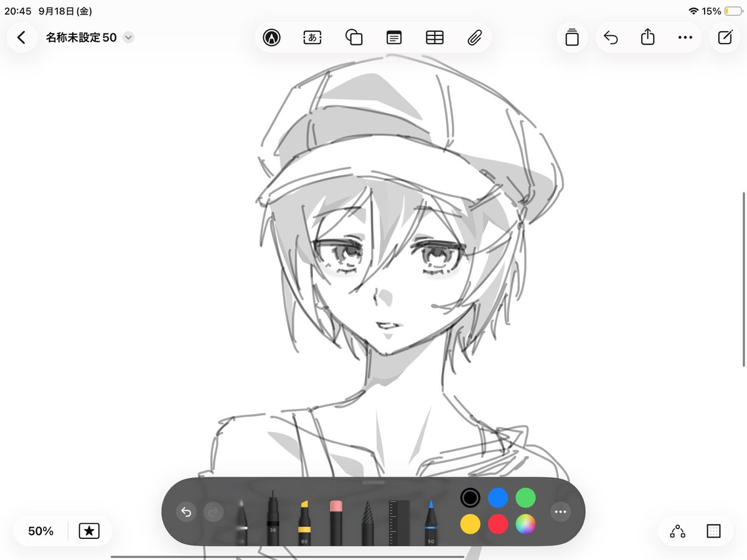This screenshot has width=747, height=560.
Task: Select the pink eraser tool
Action: (x=336, y=521)
